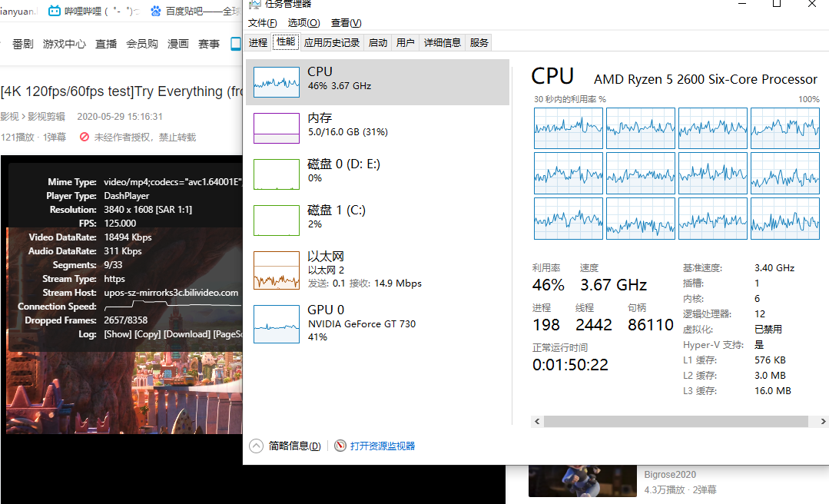
Task: Click the first logical processor graph
Action: 569,128
